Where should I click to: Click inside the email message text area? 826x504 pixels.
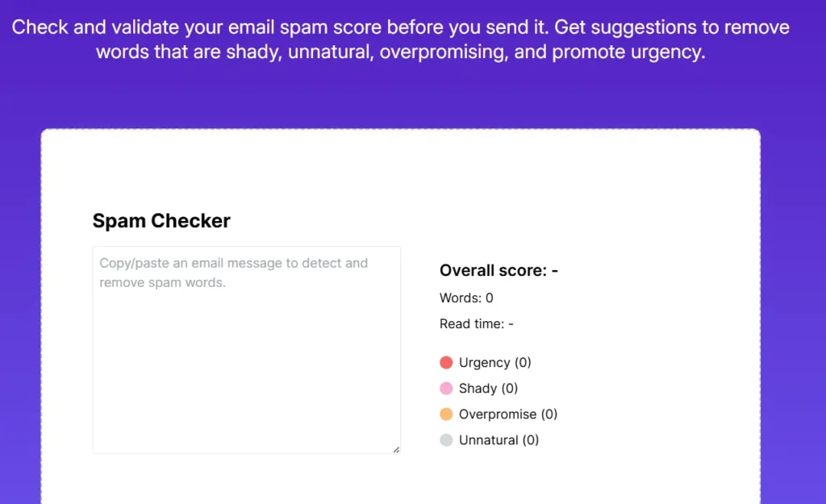pos(246,349)
